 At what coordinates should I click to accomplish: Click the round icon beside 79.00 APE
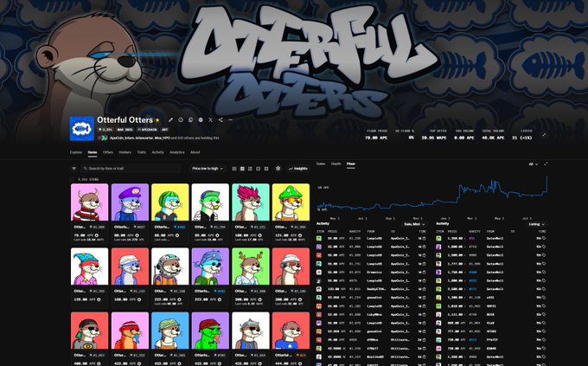97,235
